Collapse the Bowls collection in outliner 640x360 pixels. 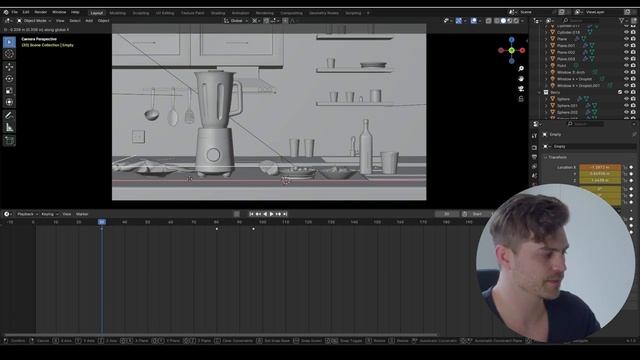(540, 92)
